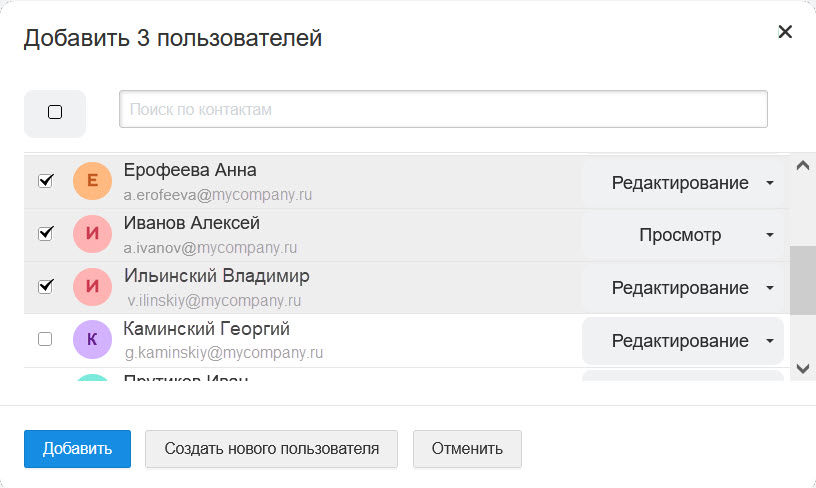
Task: Click Ерофеева Анна's orange avatar icon
Action: click(93, 181)
